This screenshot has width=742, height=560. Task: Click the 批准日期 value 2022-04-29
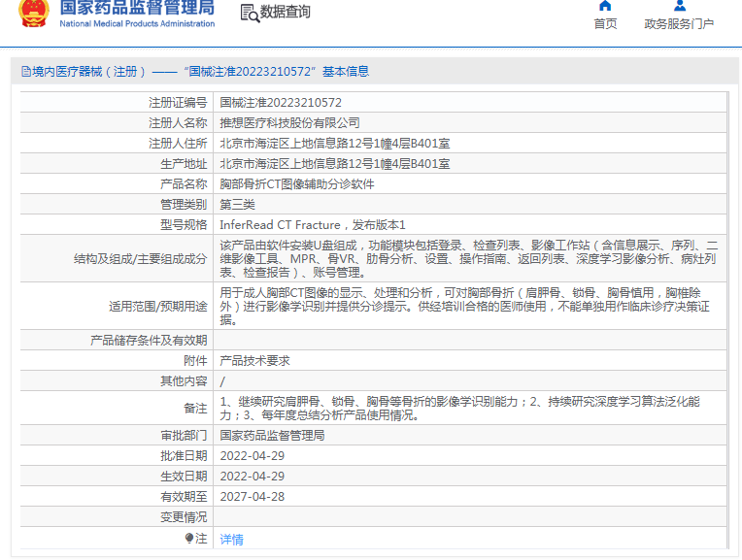click(x=253, y=456)
